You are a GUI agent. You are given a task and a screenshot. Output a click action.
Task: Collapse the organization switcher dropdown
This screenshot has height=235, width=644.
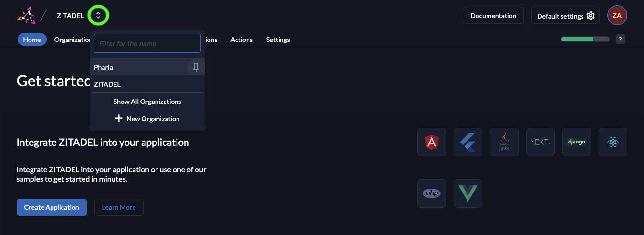pos(98,16)
